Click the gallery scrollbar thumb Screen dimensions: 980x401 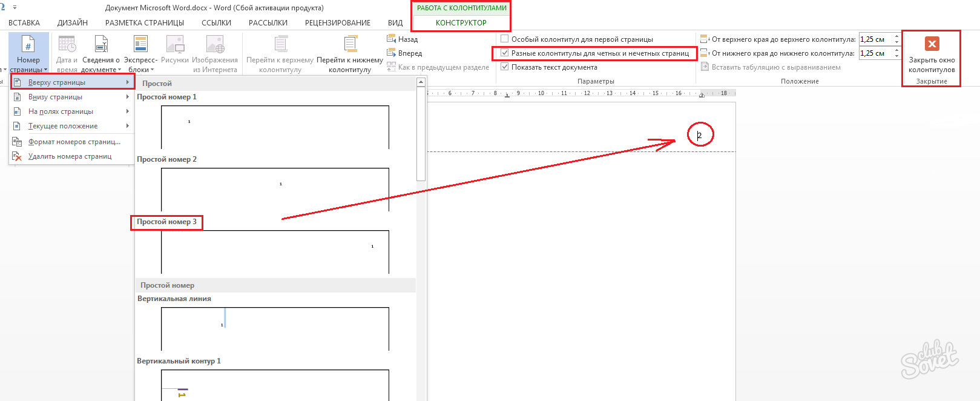tap(421, 133)
